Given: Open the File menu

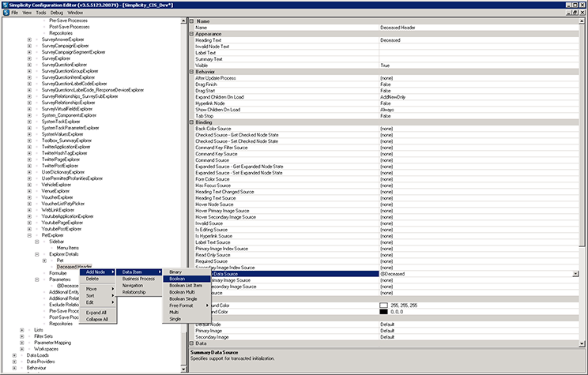Looking at the screenshot, I should 15,13.
